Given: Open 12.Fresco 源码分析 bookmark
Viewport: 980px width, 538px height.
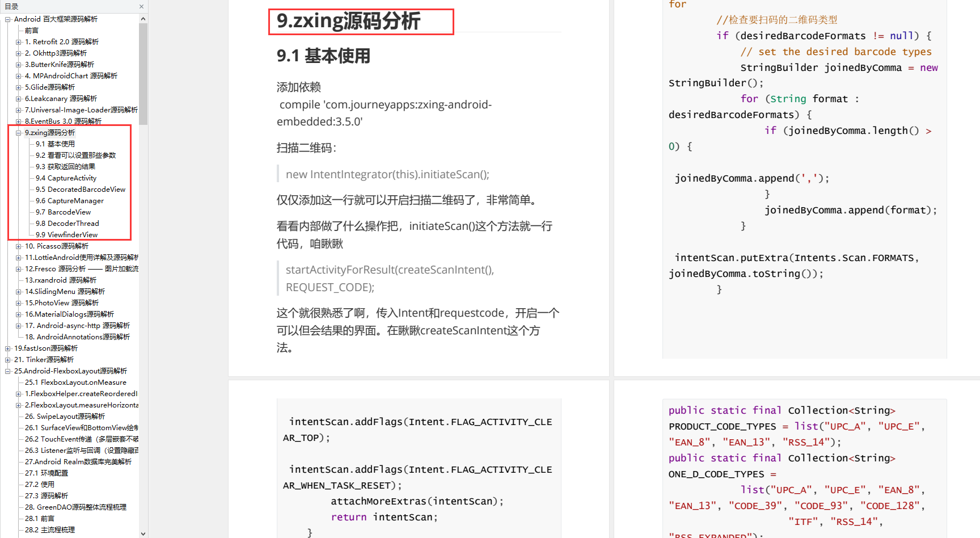Looking at the screenshot, I should pos(82,269).
